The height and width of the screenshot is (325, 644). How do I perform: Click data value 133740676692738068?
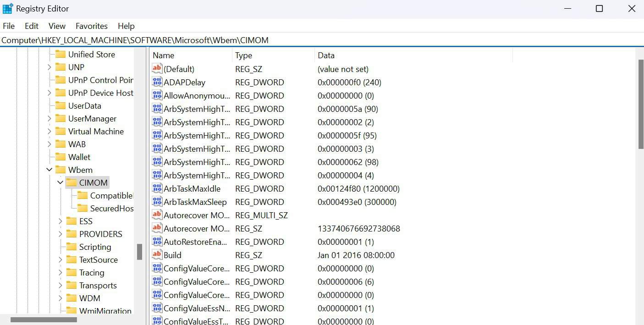click(359, 228)
